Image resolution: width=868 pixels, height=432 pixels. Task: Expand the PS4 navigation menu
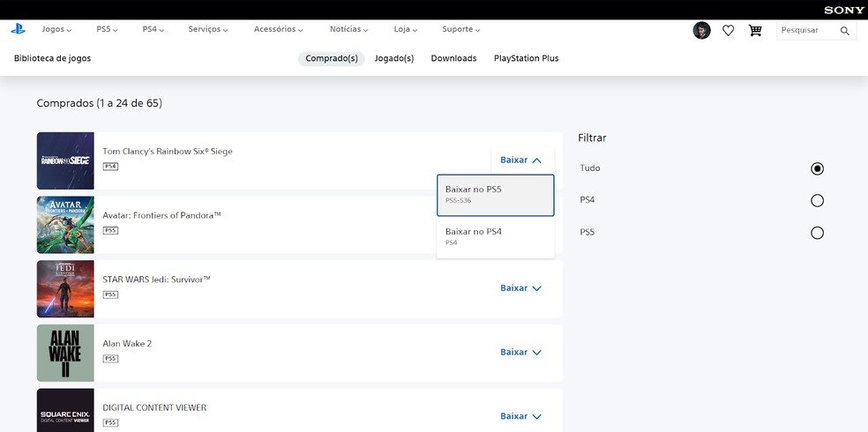(153, 29)
